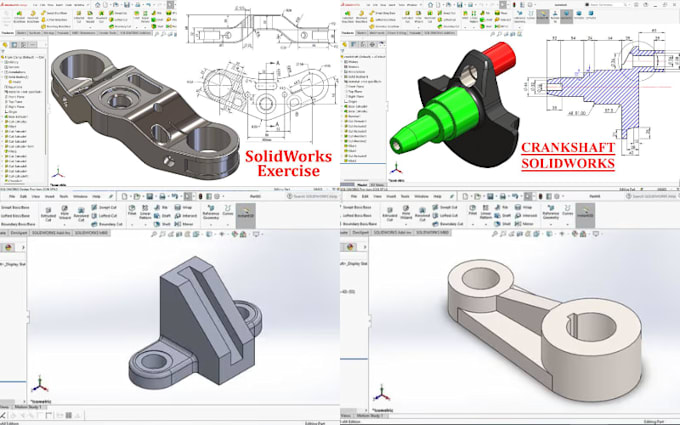This screenshot has height=425, width=680.
Task: Select Intersect in the white lever window
Action: [526, 216]
